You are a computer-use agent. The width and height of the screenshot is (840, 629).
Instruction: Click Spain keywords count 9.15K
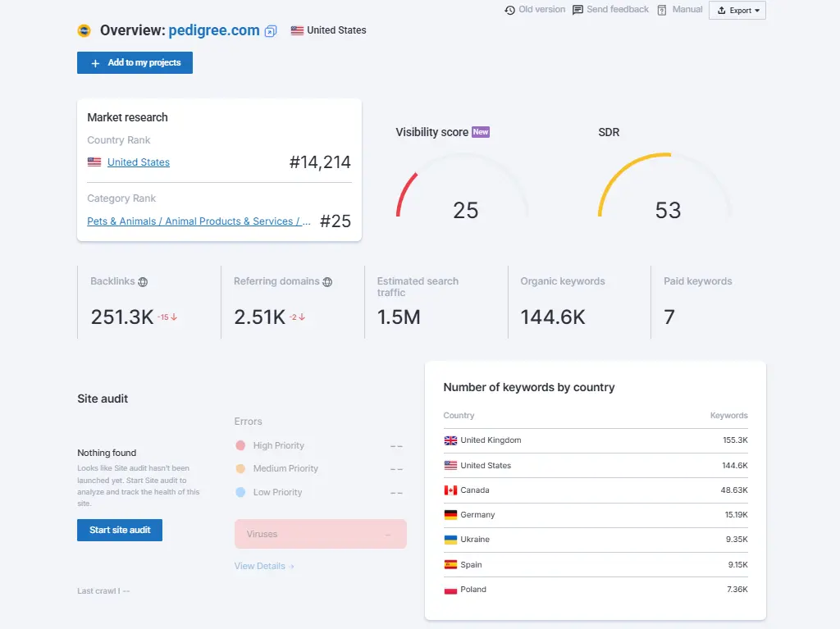coord(737,565)
